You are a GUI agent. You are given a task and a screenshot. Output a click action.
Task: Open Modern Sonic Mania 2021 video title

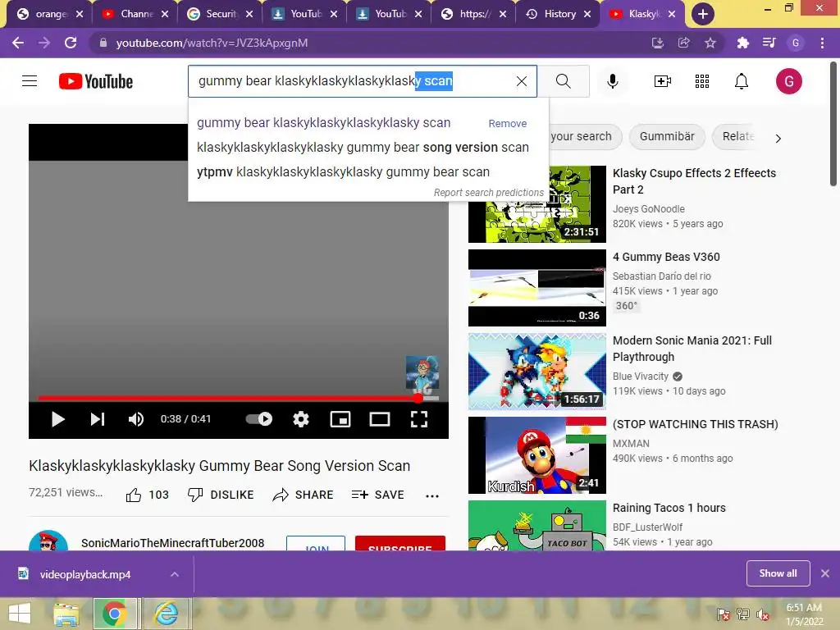coord(692,348)
